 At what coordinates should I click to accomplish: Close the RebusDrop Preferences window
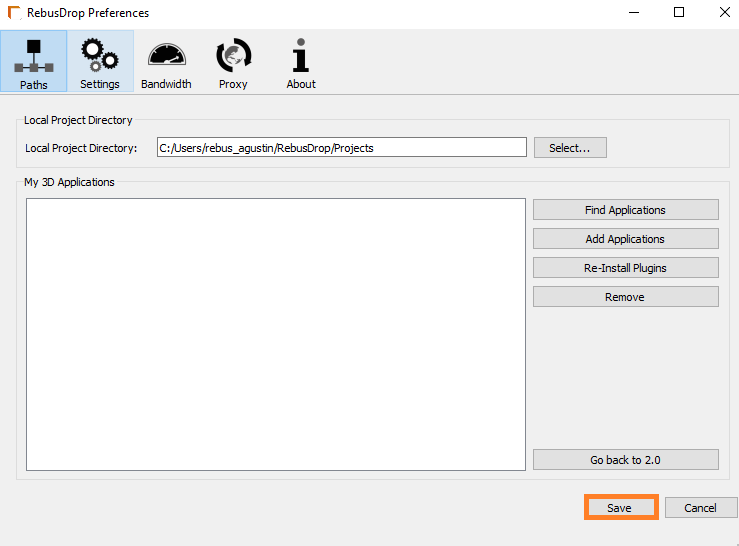tap(724, 12)
